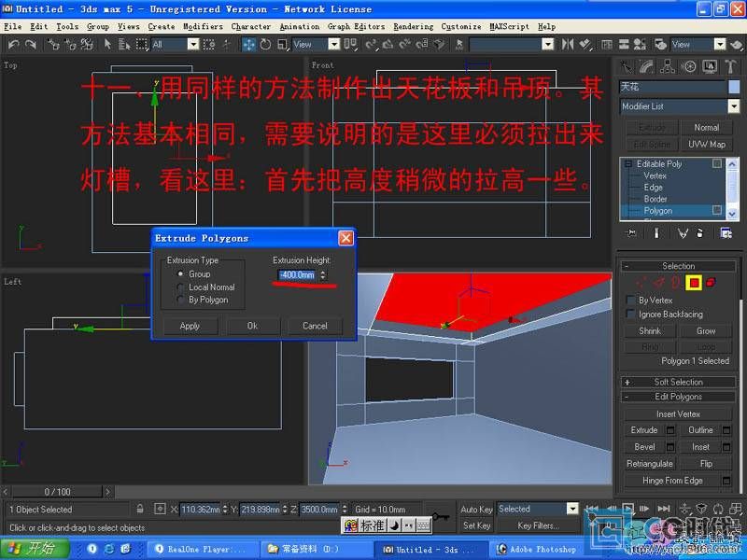This screenshot has width=747, height=560.
Task: Activate the Select Object arrow tool
Action: tap(107, 45)
